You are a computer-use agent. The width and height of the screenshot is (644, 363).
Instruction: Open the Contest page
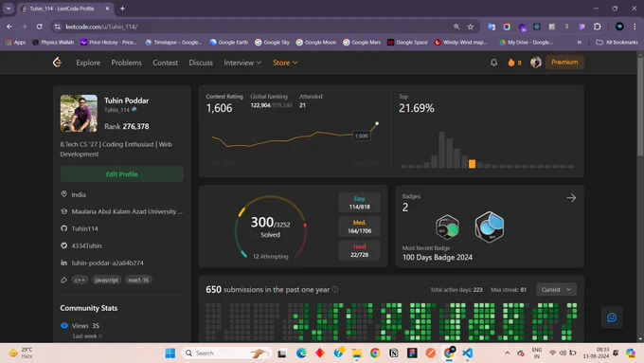coord(165,63)
